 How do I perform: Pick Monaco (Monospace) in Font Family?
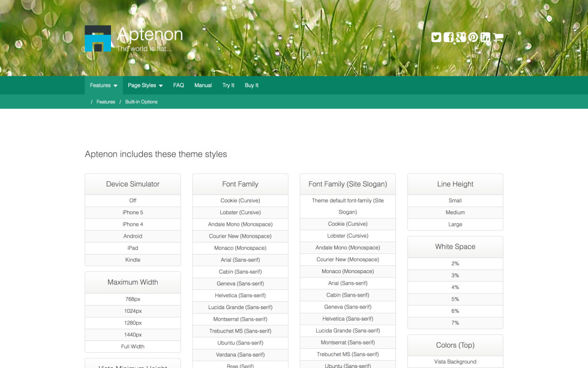pyautogui.click(x=241, y=248)
